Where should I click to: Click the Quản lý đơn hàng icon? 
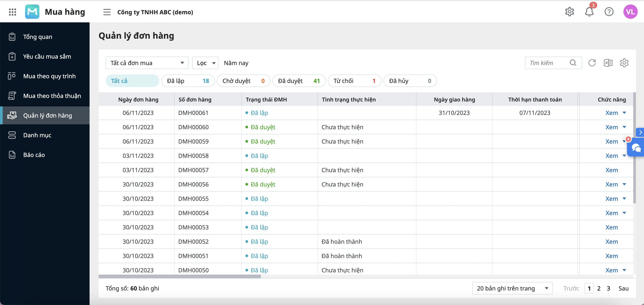(12, 116)
